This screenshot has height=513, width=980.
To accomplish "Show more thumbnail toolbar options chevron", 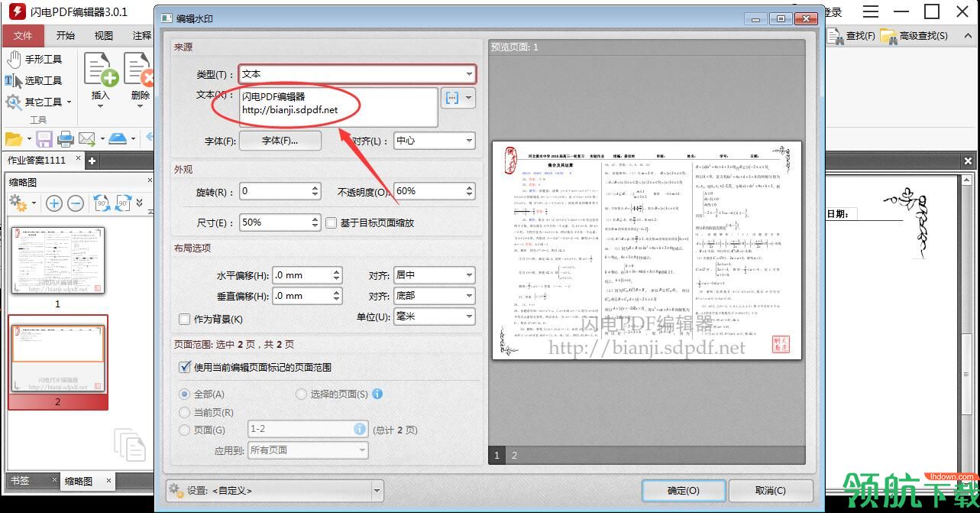I will (140, 203).
